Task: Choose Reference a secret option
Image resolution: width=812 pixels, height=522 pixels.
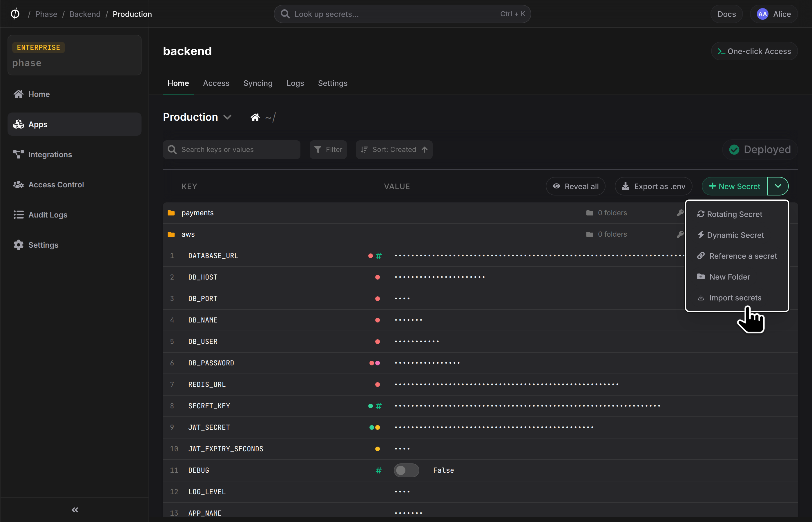Action: (737, 256)
